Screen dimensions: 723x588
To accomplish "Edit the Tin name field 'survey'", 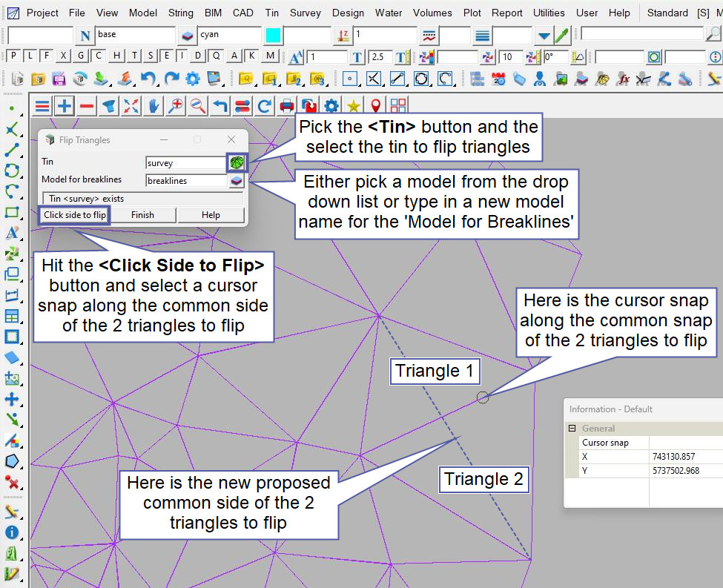I will pyautogui.click(x=186, y=163).
